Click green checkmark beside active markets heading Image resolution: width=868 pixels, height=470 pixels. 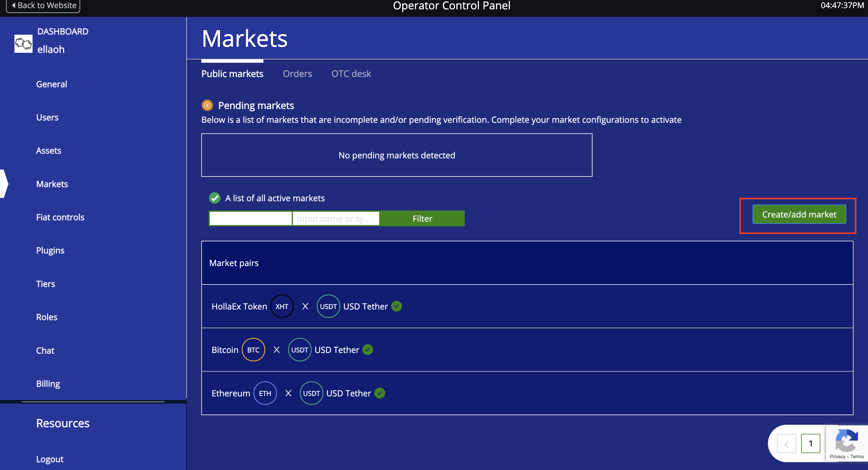point(215,198)
